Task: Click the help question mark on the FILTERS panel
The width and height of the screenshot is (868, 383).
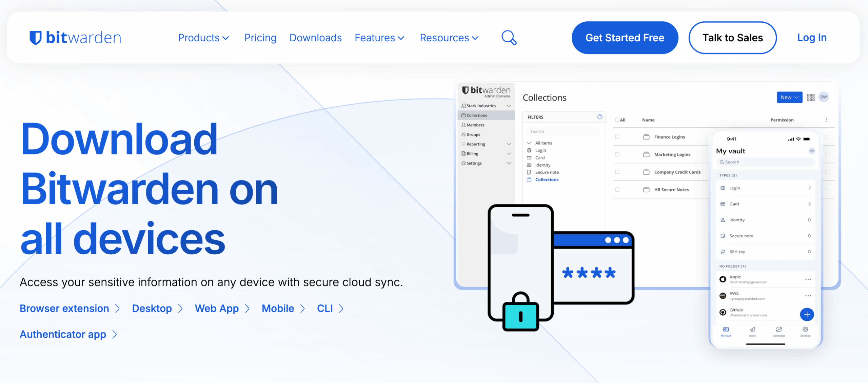Action: pyautogui.click(x=600, y=117)
